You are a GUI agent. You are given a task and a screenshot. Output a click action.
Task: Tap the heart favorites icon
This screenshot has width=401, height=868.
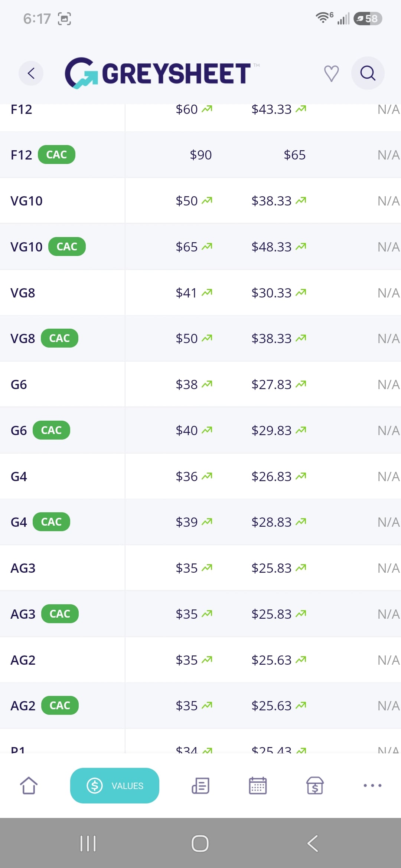click(331, 73)
